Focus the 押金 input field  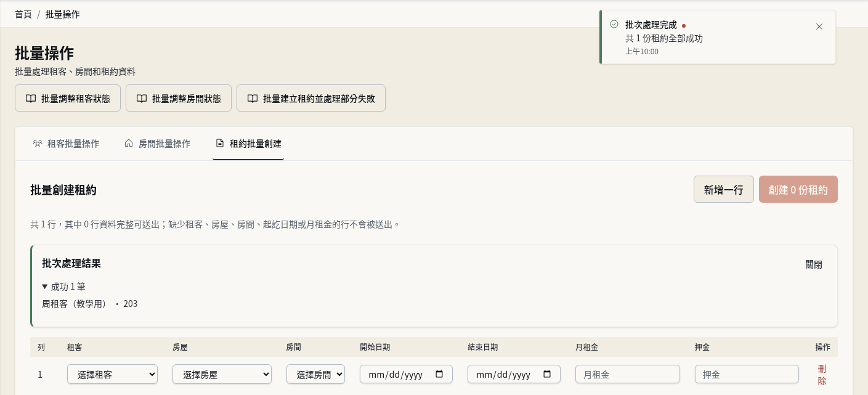[747, 374]
